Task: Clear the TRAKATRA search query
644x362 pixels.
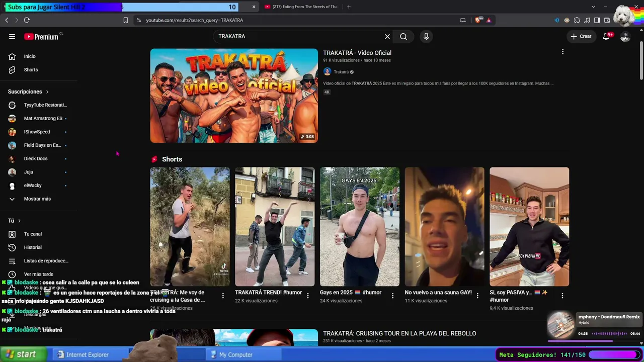Action: (x=387, y=36)
